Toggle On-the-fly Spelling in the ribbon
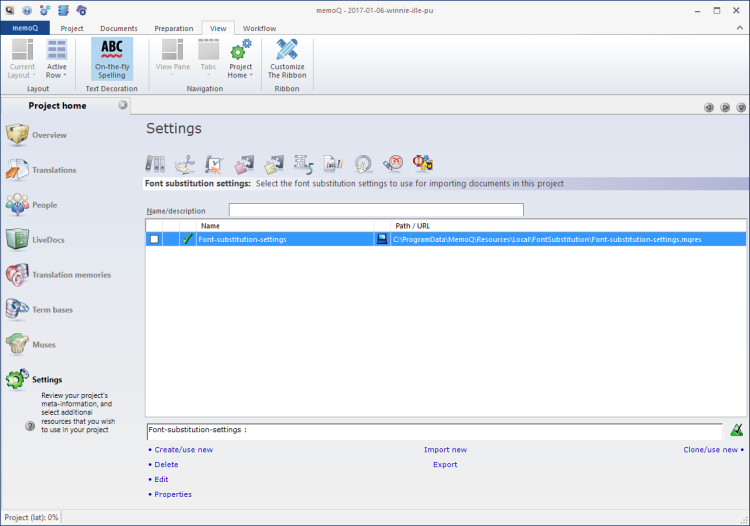Viewport: 750px width, 526px height. 111,59
